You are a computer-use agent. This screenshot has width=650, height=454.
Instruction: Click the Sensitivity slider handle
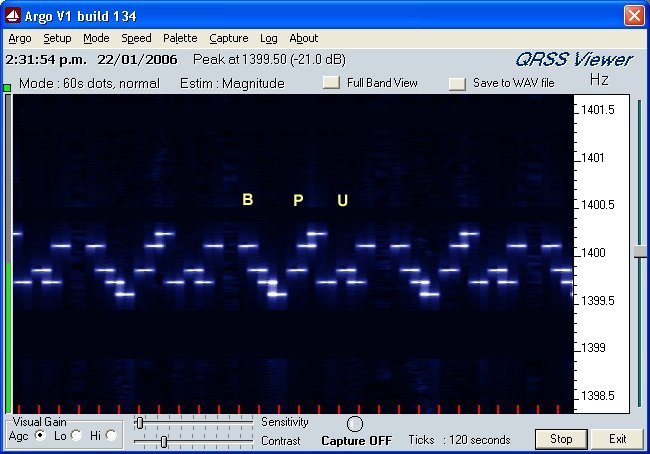coord(140,423)
